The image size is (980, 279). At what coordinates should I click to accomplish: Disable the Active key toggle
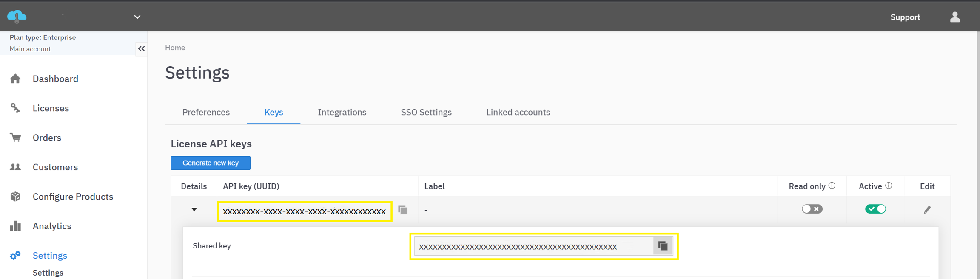pos(875,209)
